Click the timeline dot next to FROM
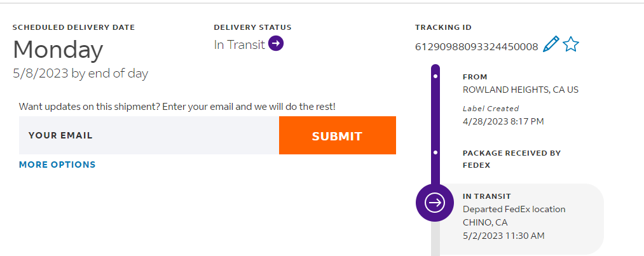 pos(435,76)
